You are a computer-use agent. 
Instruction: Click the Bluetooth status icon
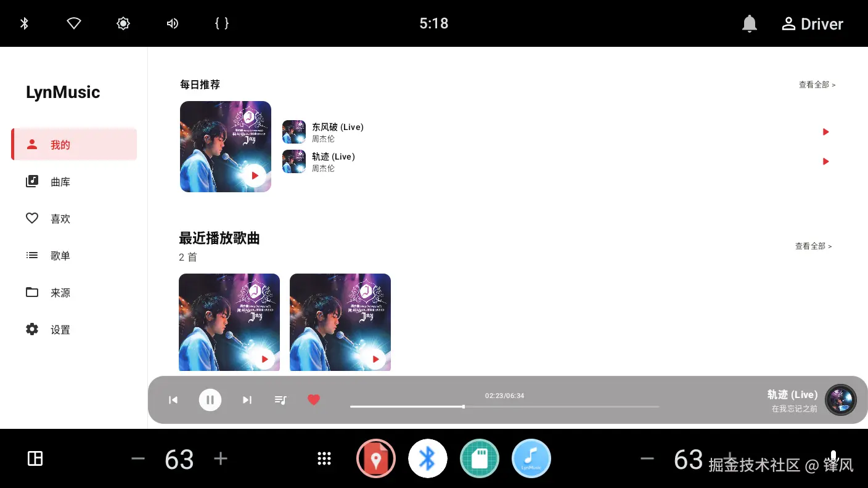(25, 23)
